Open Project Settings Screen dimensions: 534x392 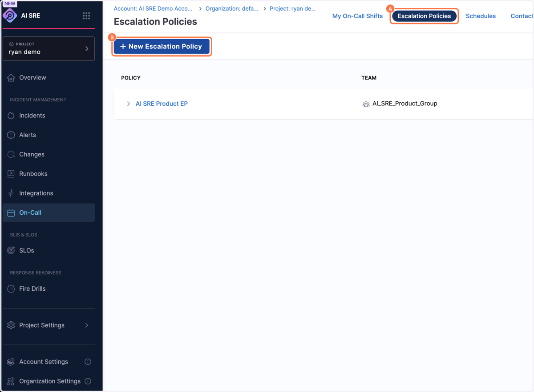[x=42, y=325]
